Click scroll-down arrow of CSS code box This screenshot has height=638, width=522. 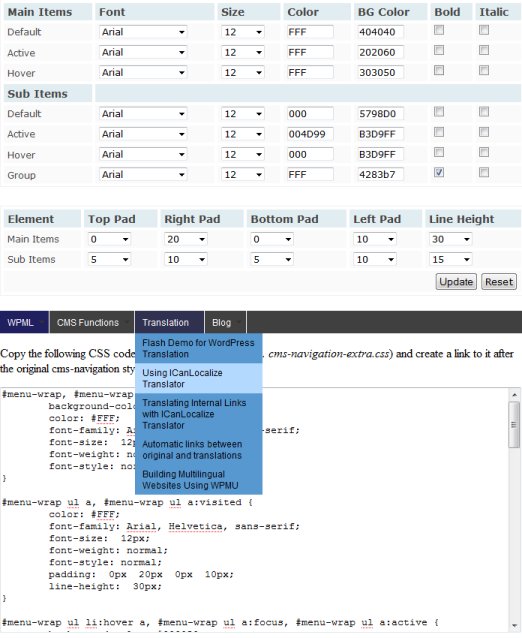click(x=514, y=626)
